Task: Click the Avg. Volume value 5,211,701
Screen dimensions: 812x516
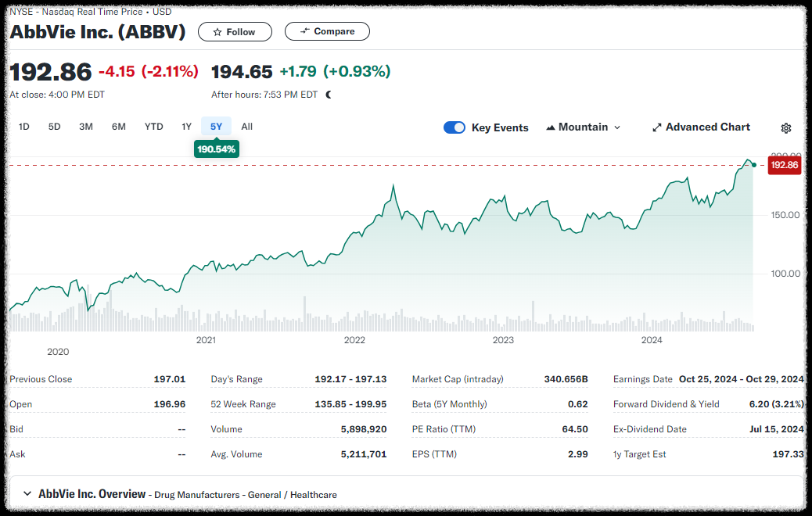Action: (364, 454)
